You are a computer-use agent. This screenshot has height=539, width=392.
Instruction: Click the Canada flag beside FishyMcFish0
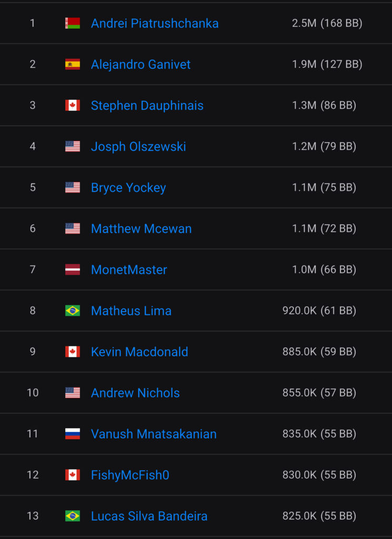[x=73, y=475]
